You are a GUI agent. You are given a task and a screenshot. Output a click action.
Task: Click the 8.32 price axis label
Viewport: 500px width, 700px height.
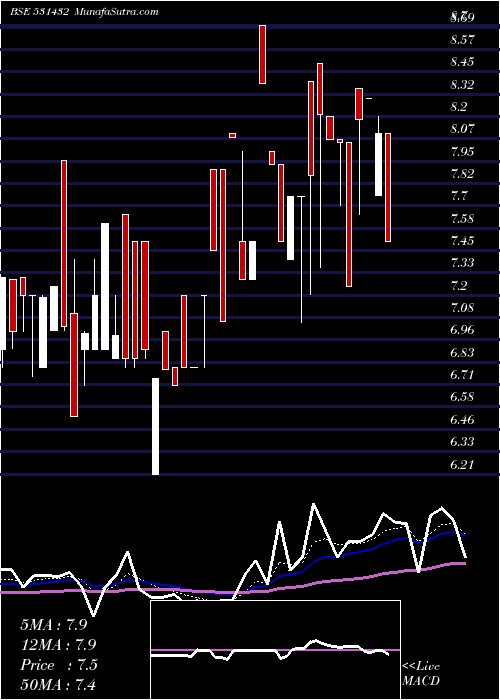[462, 84]
